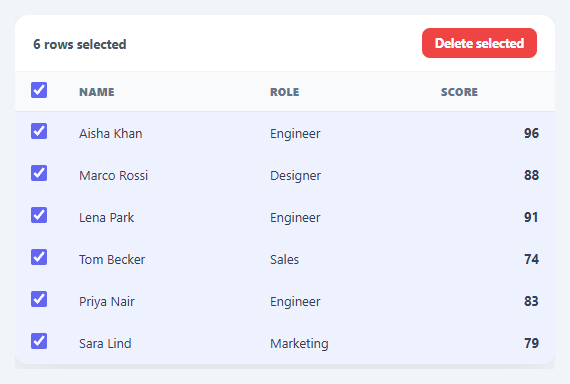Click the score value 88
Image resolution: width=570 pixels, height=384 pixels.
[531, 175]
